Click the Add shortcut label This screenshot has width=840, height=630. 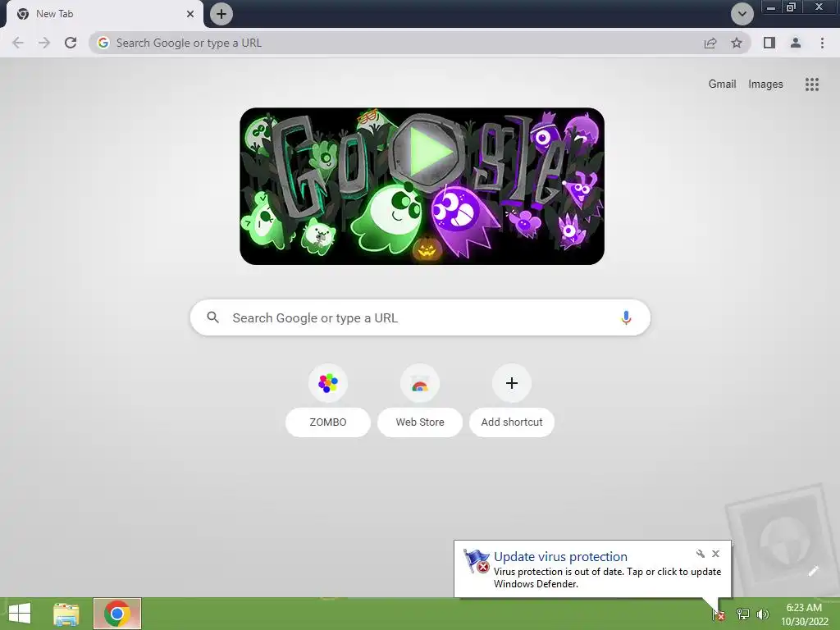pos(512,422)
